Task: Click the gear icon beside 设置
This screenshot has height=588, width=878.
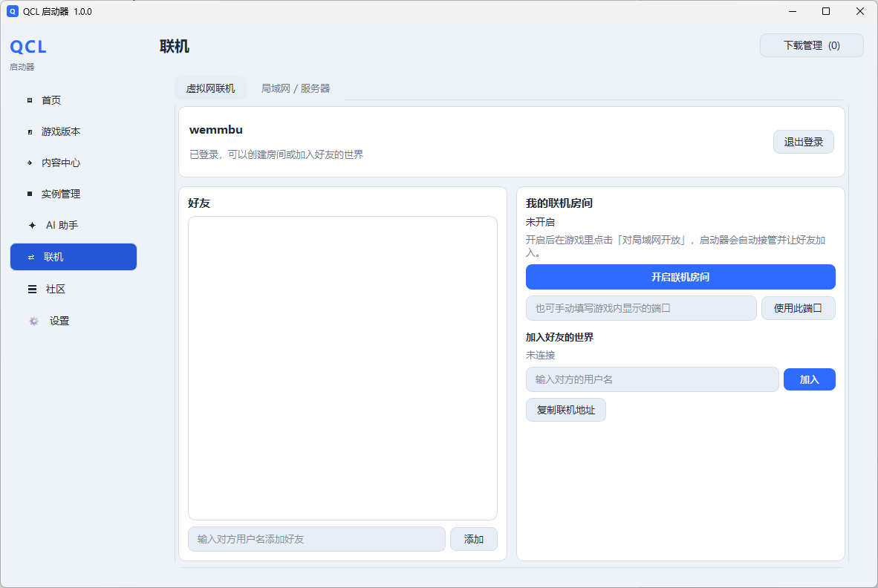Action: [33, 321]
